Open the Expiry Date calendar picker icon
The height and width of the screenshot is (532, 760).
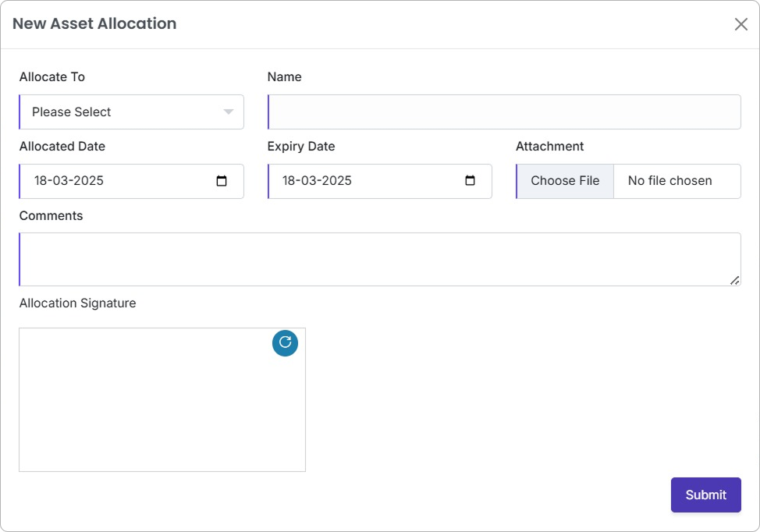[x=470, y=181]
